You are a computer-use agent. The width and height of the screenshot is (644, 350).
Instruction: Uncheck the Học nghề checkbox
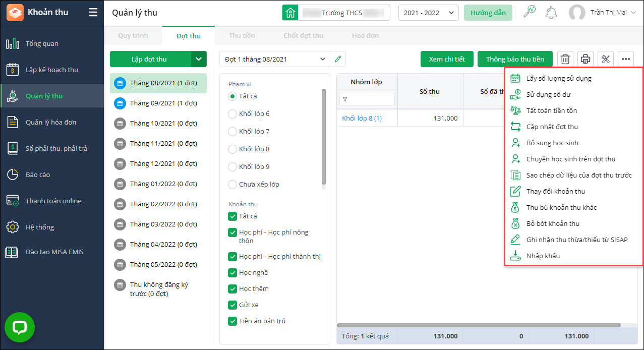[x=232, y=273]
